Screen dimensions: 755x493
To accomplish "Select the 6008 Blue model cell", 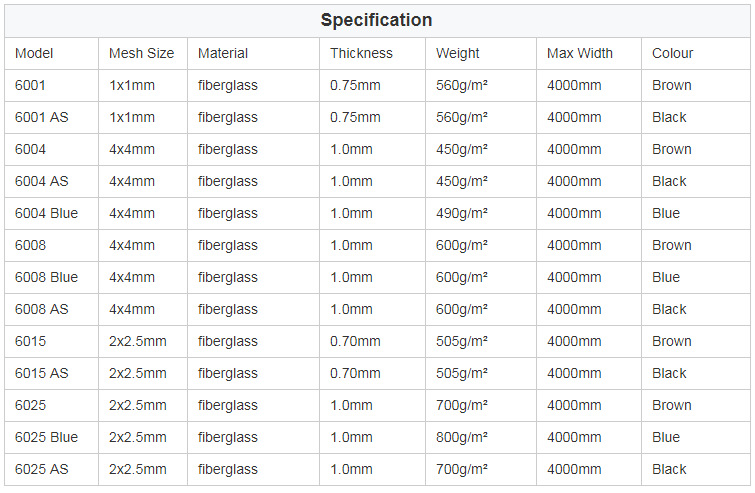I will click(46, 277).
